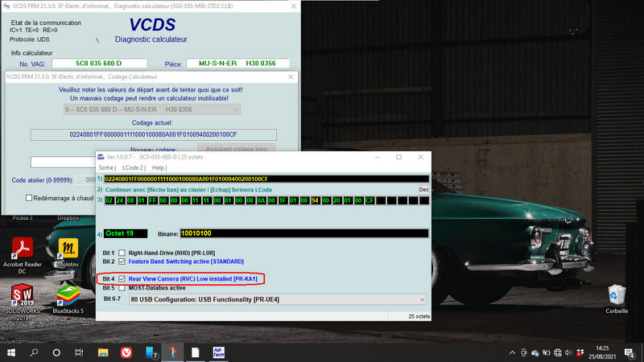The image size is (644, 362).
Task: Show hidden system tray icons
Action: [512, 352]
